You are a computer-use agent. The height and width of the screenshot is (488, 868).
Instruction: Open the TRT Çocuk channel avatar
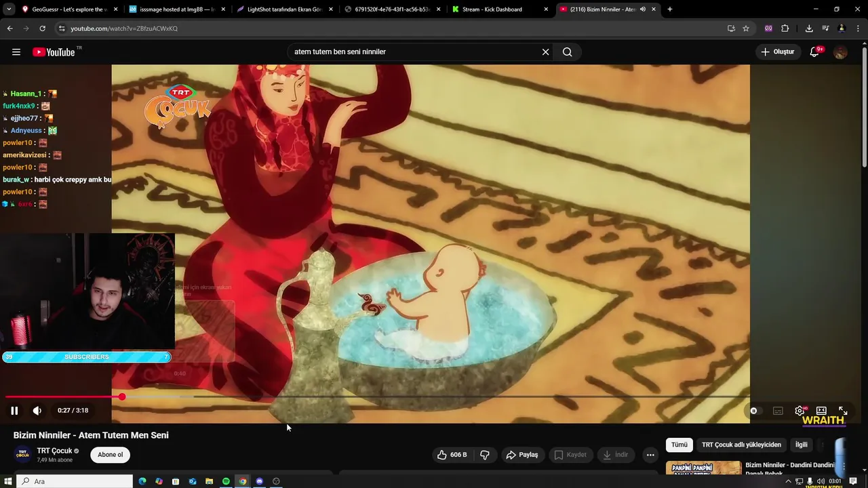[x=22, y=455]
